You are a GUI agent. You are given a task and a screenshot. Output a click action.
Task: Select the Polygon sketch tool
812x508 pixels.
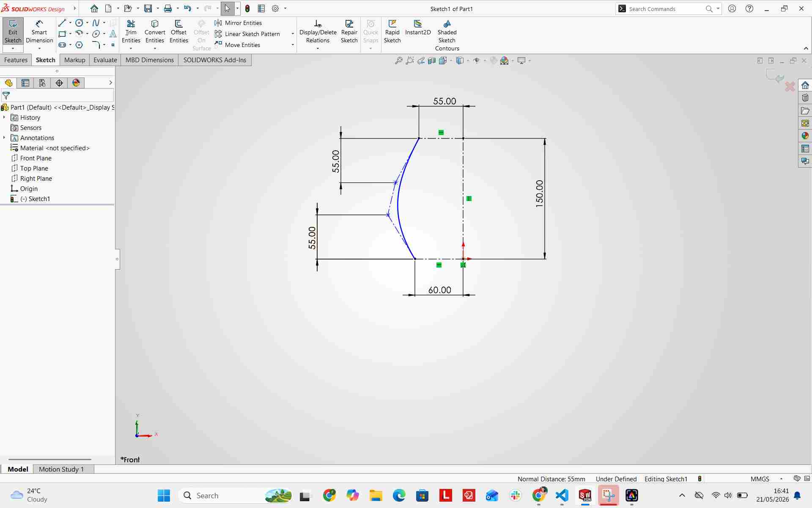click(79, 45)
